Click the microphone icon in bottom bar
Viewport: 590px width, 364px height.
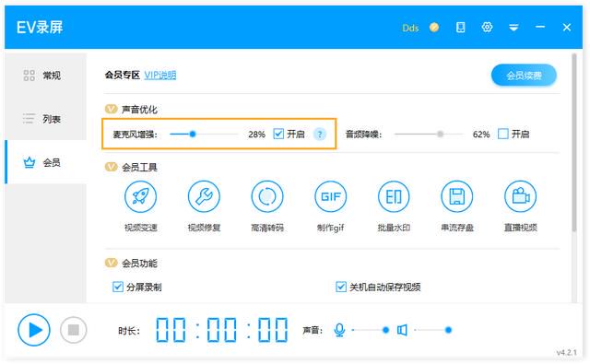(x=339, y=330)
